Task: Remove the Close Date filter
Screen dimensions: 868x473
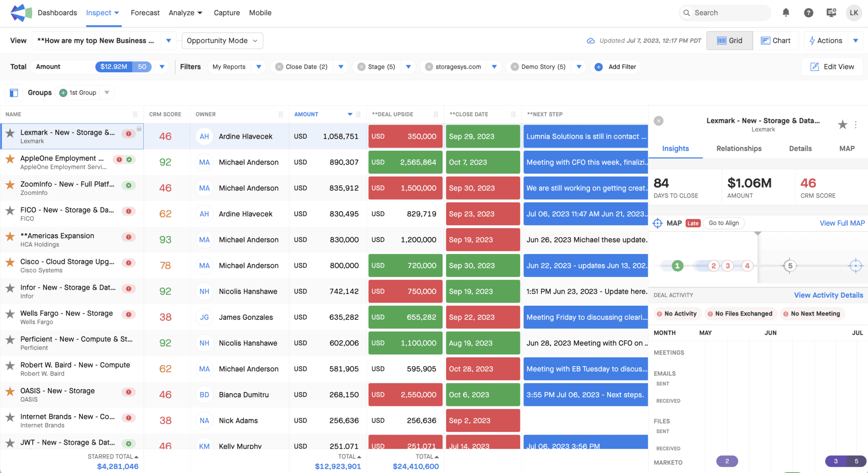Action: (279, 67)
